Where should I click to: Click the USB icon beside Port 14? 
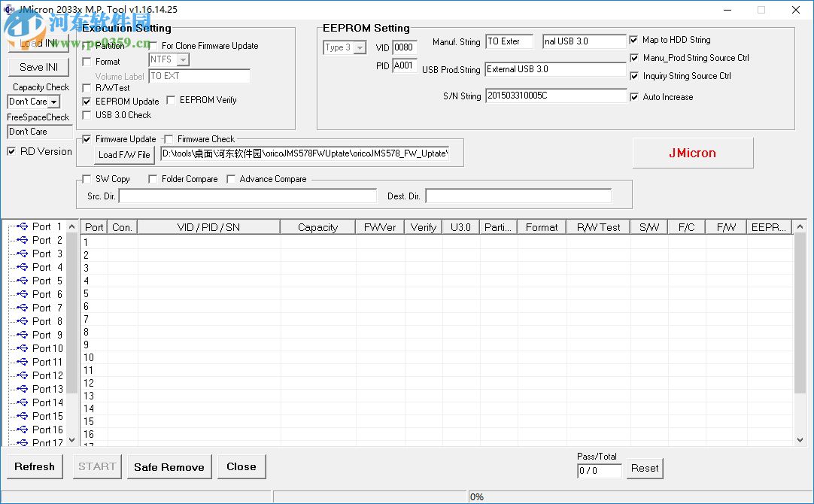(23, 402)
